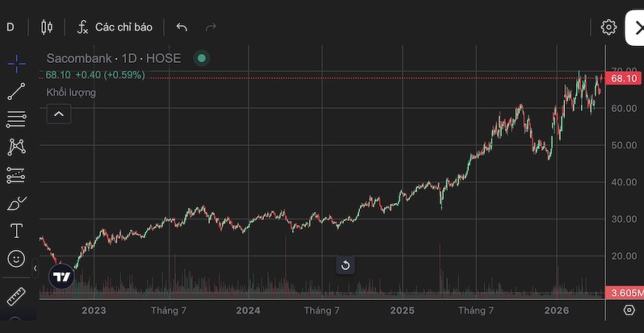Select the ruler measure tool

click(16, 297)
